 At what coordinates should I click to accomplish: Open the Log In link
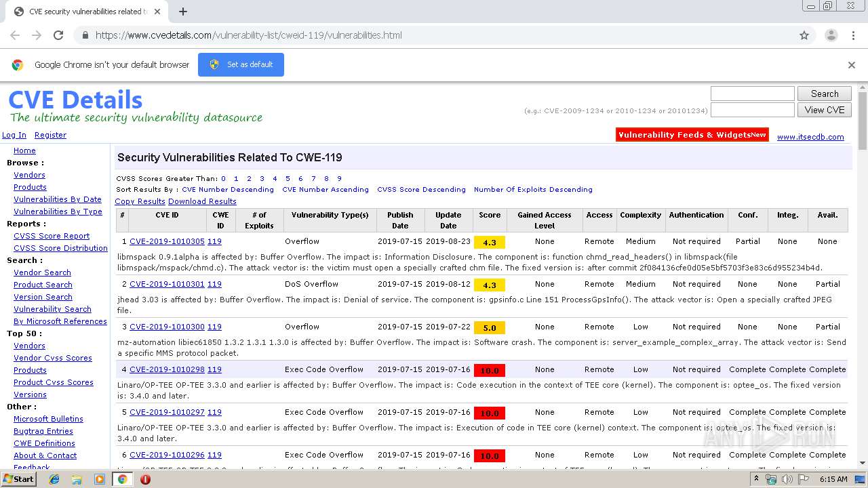(x=14, y=135)
